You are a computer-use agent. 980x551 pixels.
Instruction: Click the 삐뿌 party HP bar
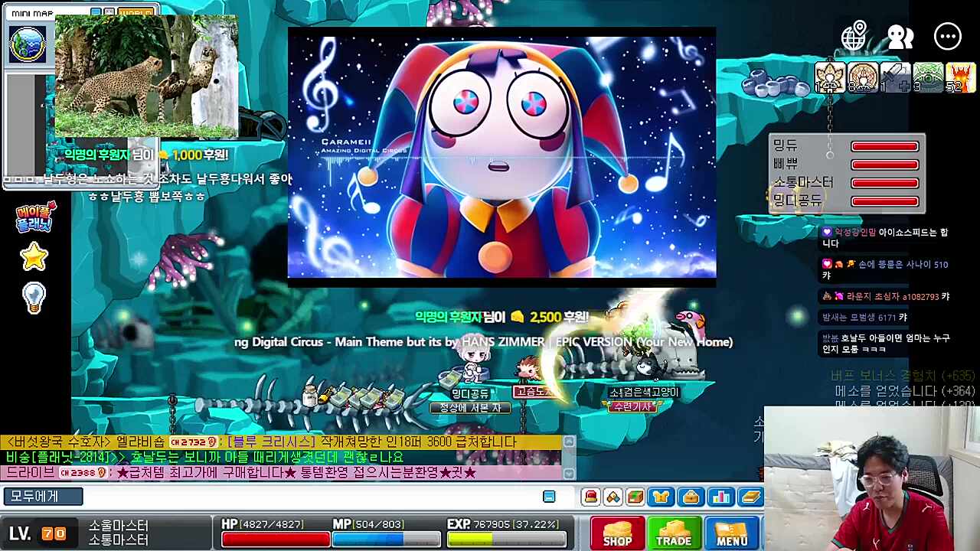(884, 165)
